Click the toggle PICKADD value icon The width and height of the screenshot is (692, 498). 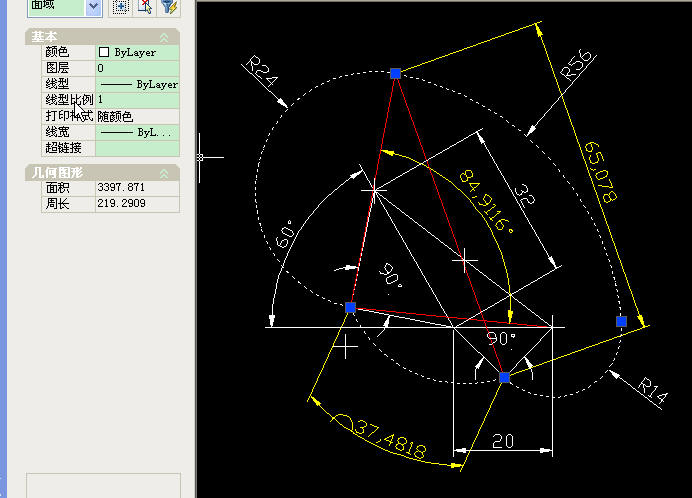(x=120, y=7)
